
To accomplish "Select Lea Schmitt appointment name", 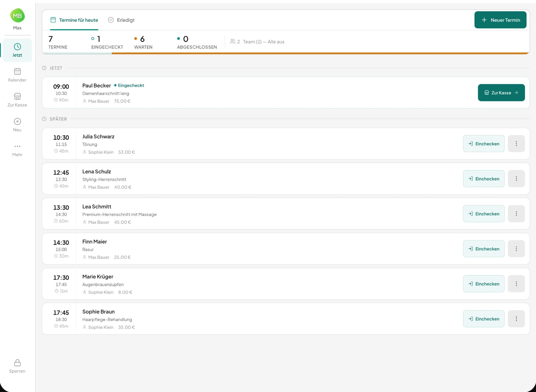I will pos(97,207).
